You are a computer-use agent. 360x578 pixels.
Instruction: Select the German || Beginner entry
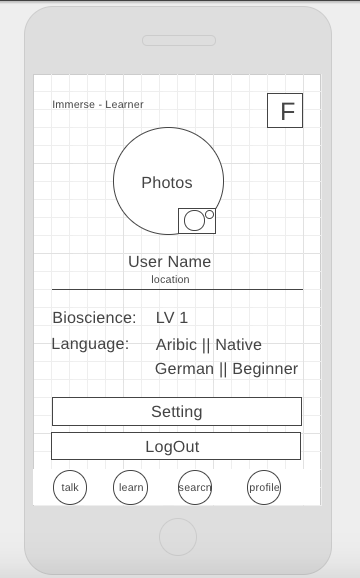(x=227, y=369)
